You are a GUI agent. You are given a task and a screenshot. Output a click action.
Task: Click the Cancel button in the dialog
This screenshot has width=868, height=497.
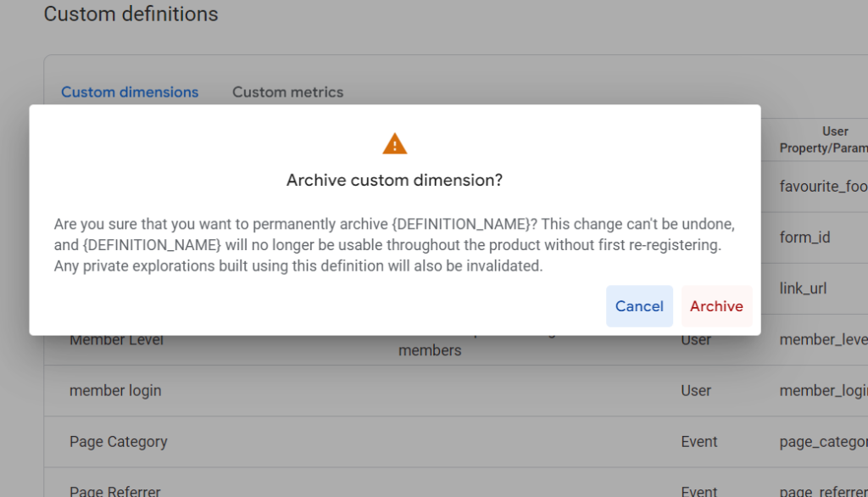pos(639,306)
